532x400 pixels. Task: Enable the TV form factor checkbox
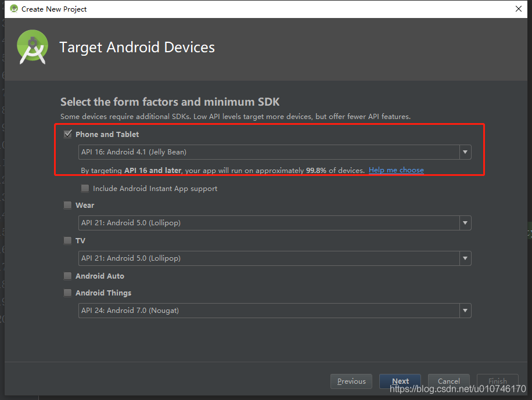[x=68, y=240]
